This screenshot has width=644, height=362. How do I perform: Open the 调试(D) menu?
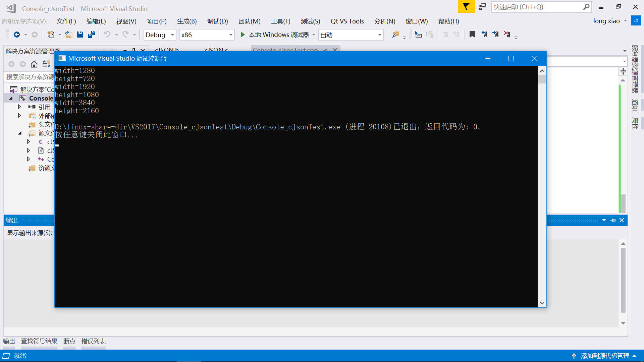coord(217,21)
